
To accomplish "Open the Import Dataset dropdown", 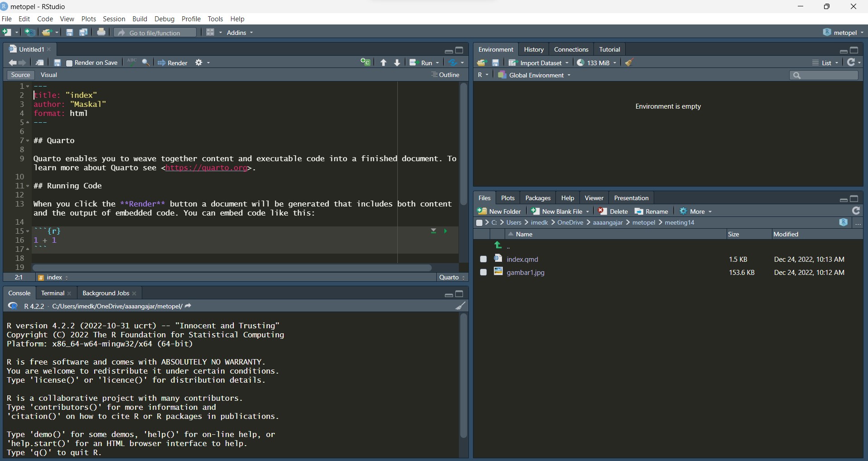I will [x=539, y=63].
